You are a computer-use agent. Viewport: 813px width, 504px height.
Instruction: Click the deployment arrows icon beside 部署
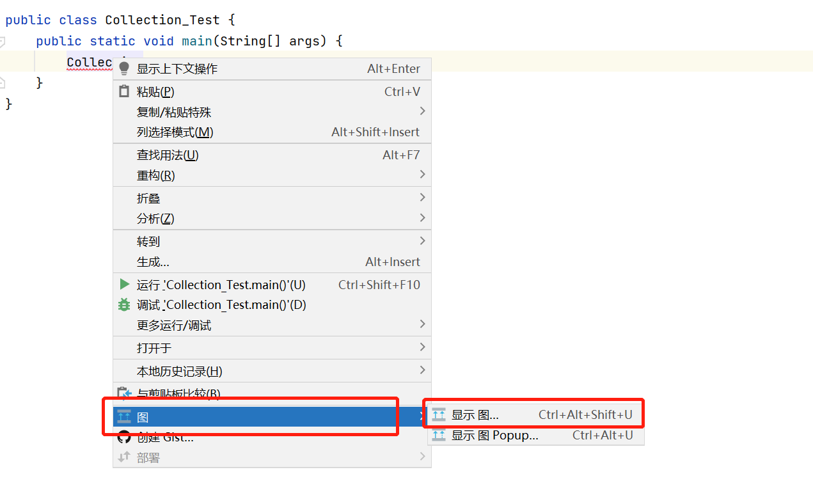click(x=124, y=458)
